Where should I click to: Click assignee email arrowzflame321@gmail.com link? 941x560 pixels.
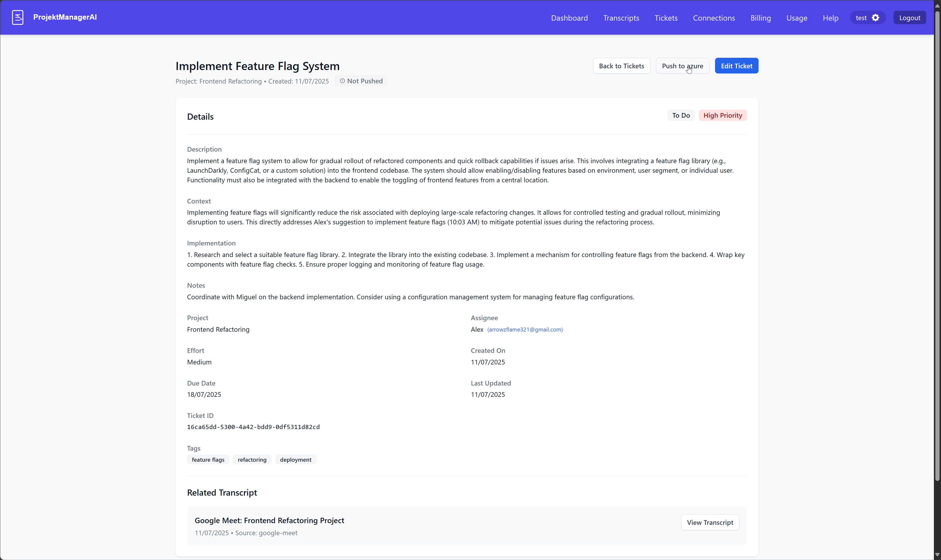click(x=524, y=330)
